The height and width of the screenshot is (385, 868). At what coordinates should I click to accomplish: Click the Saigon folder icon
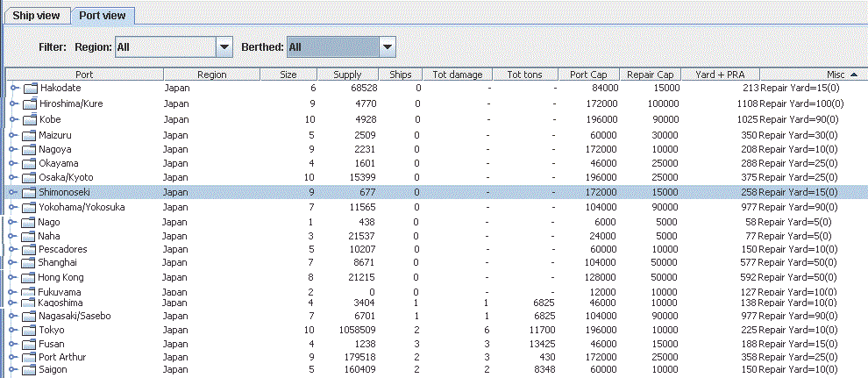pyautogui.click(x=29, y=369)
